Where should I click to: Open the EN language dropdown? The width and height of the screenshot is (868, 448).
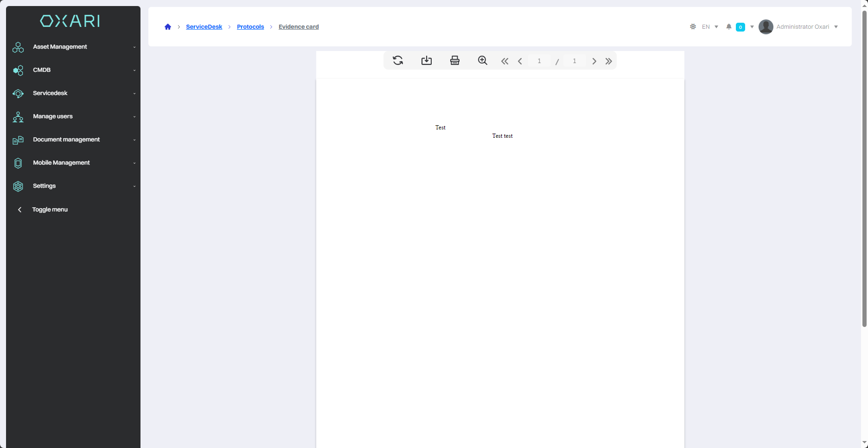[x=709, y=27]
